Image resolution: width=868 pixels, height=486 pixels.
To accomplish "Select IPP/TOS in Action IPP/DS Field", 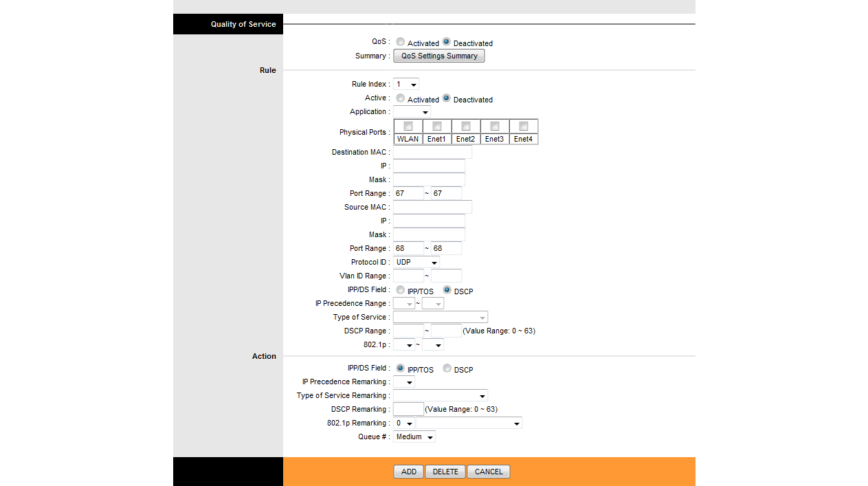I will 401,368.
